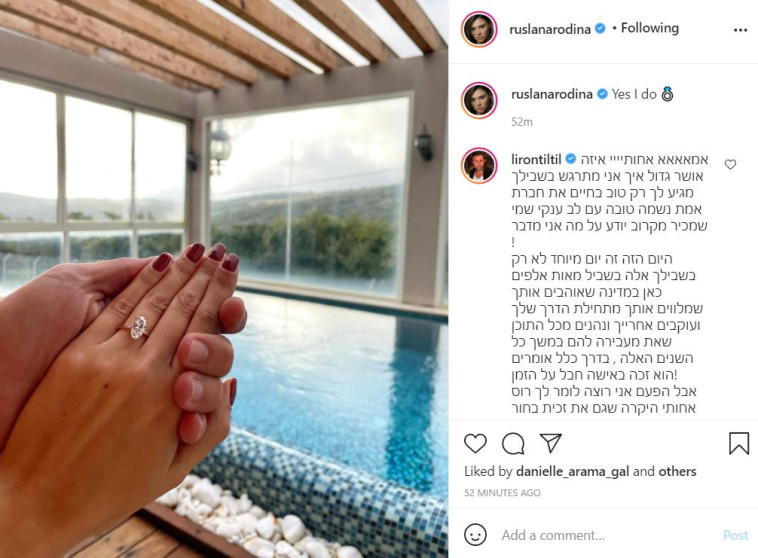Image resolution: width=758 pixels, height=558 pixels.
Task: Open the three-dot more options menu
Action: pyautogui.click(x=740, y=30)
